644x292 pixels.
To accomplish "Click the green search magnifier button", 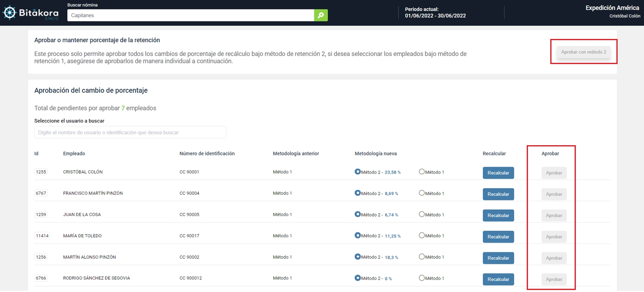I will click(x=321, y=15).
